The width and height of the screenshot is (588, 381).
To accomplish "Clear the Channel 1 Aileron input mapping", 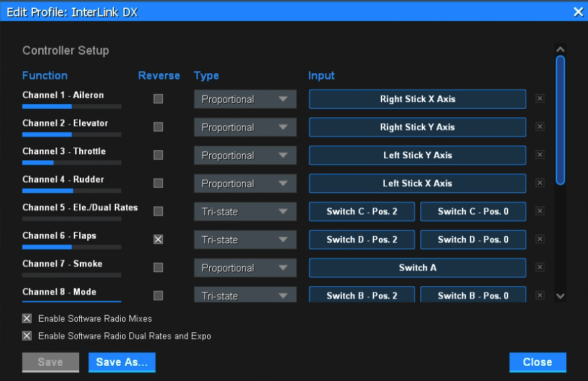I will 540,98.
